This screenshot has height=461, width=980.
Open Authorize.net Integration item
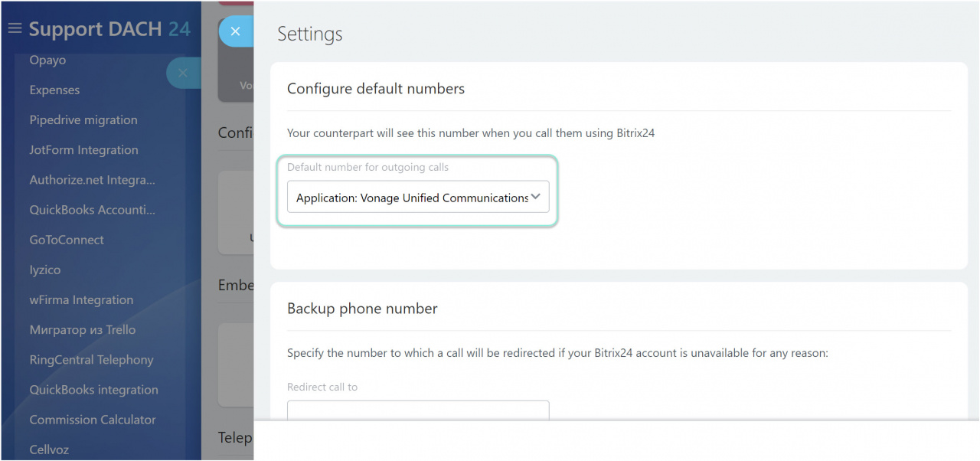92,179
